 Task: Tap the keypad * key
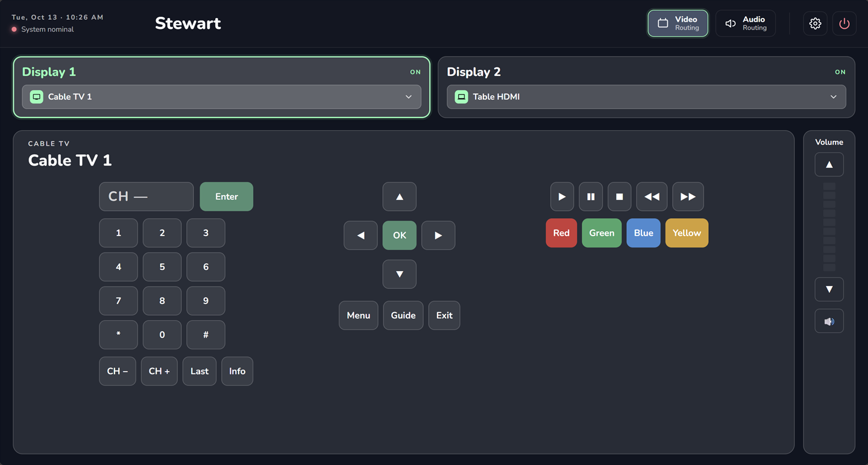[118, 335]
